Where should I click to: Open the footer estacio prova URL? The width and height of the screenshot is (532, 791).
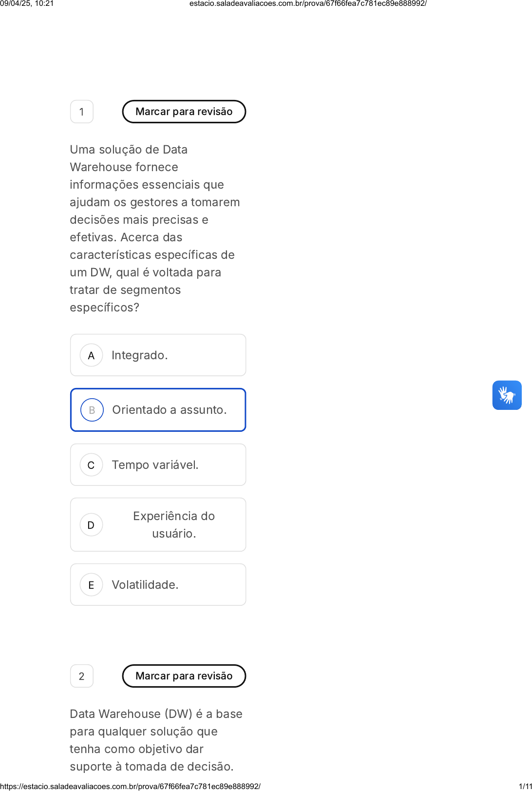(131, 786)
